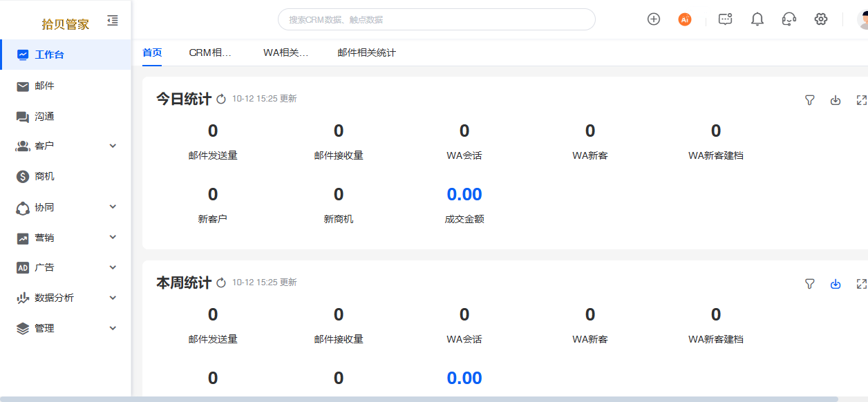Open the 工作台 workbench menu item

tap(66, 55)
